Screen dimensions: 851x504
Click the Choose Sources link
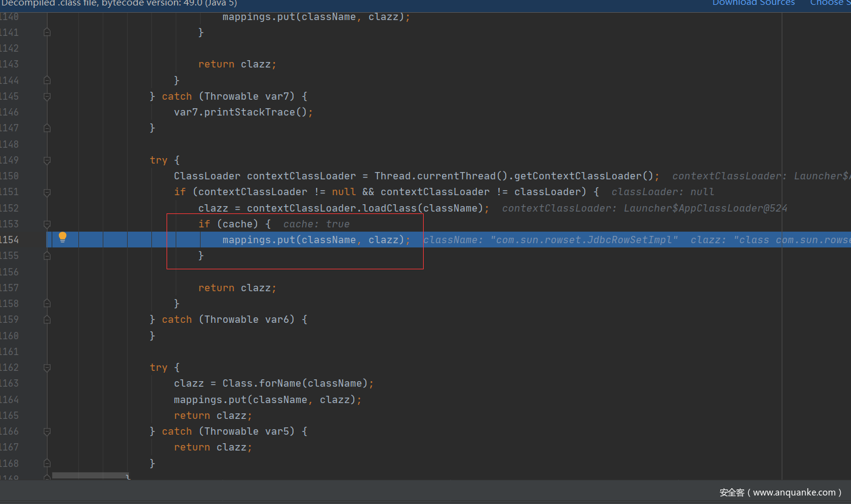point(830,3)
